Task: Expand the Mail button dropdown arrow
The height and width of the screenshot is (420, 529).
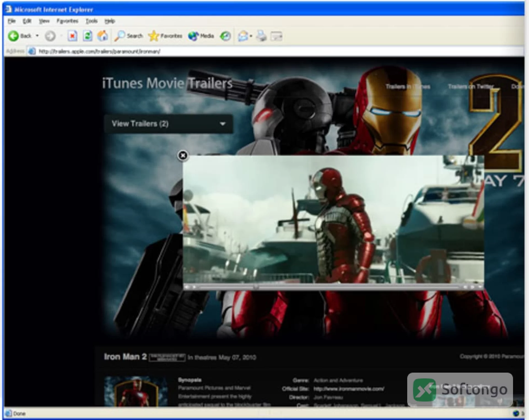Action: [x=251, y=36]
